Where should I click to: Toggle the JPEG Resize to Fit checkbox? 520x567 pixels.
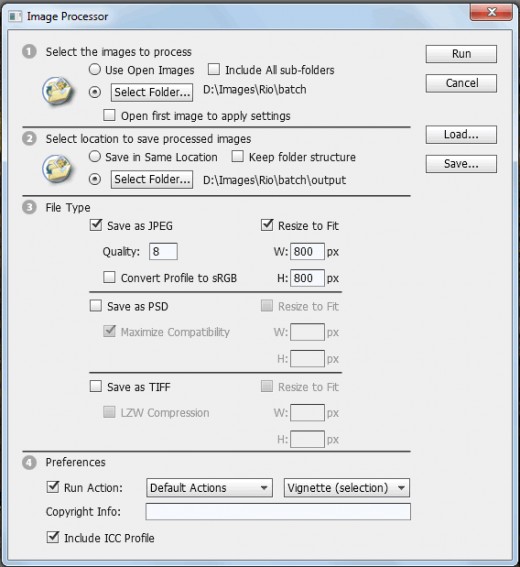coord(267,225)
